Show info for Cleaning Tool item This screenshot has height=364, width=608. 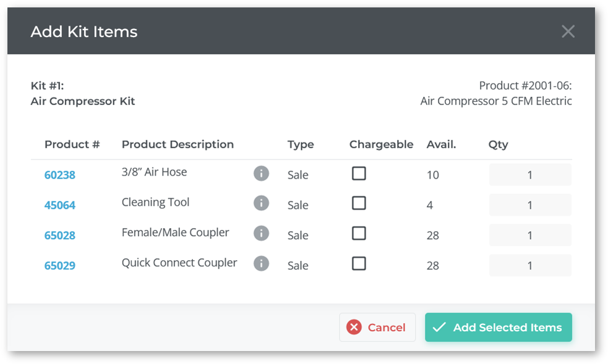tap(262, 203)
